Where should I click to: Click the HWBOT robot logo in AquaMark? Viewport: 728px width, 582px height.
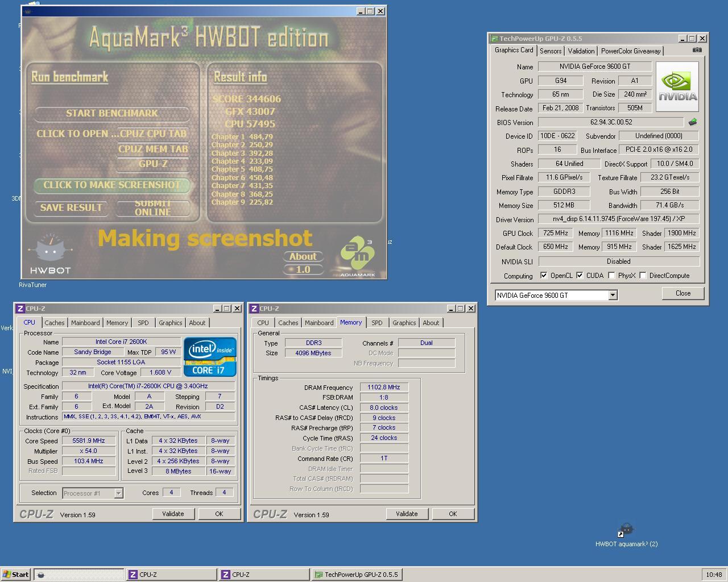51,255
